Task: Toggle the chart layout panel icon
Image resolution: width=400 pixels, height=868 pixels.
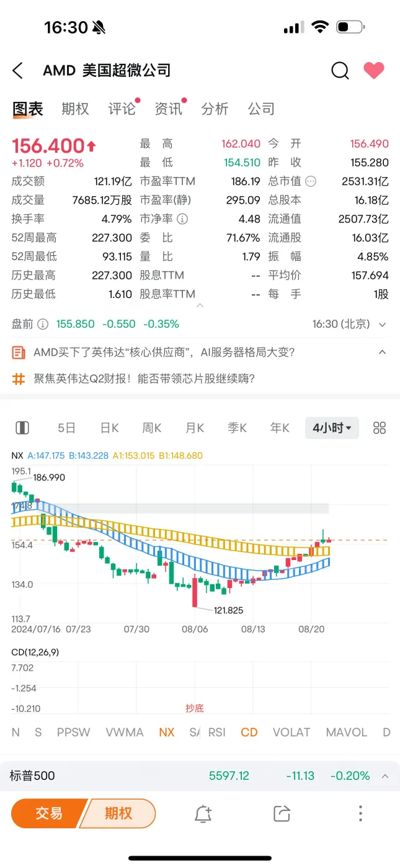Action: click(x=22, y=428)
